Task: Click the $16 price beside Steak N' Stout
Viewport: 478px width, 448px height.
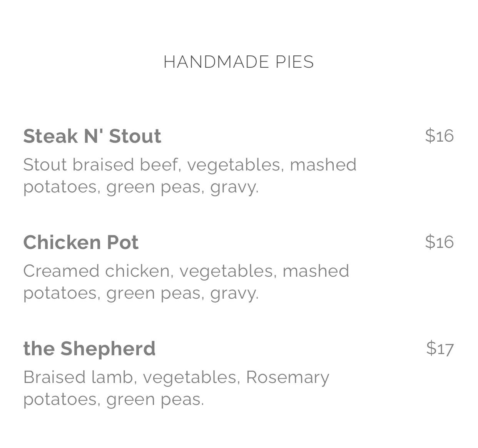Action: click(x=439, y=136)
